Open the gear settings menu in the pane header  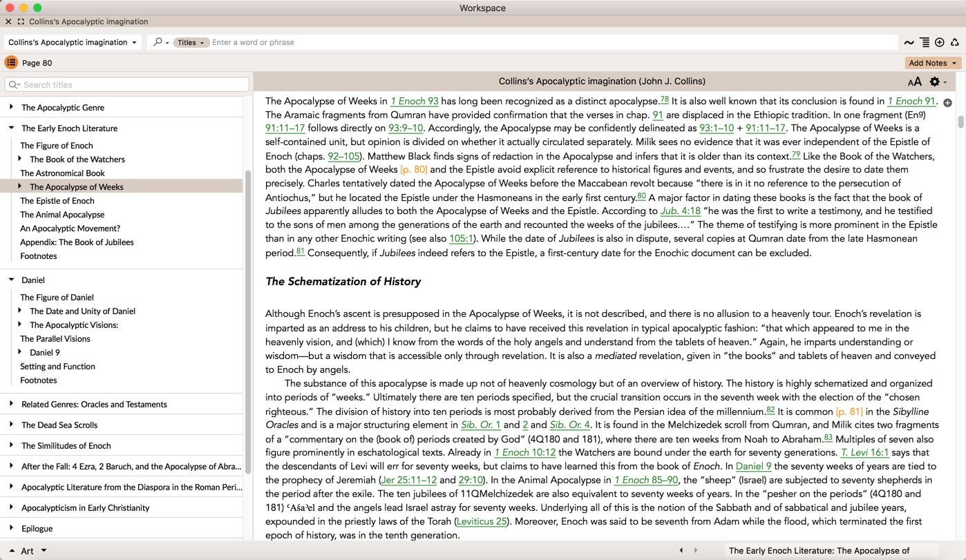[937, 81]
